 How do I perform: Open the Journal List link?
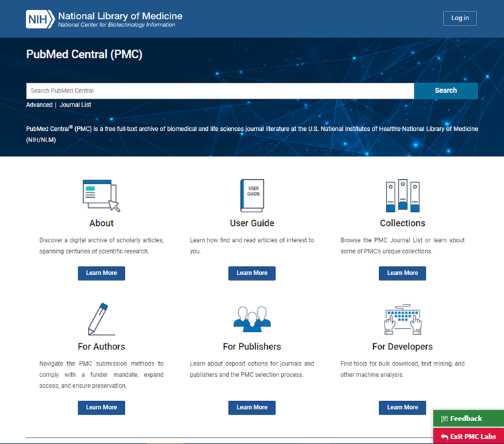coord(75,105)
